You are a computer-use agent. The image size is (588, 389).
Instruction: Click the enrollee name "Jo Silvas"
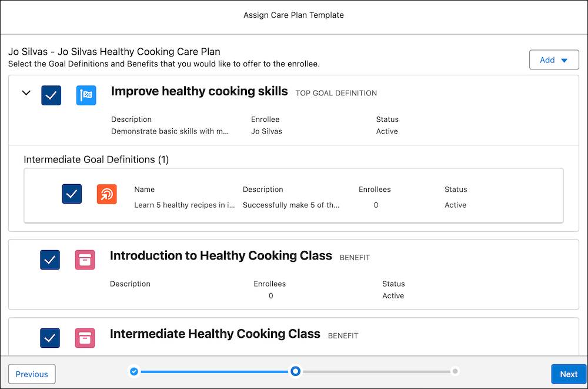266,131
